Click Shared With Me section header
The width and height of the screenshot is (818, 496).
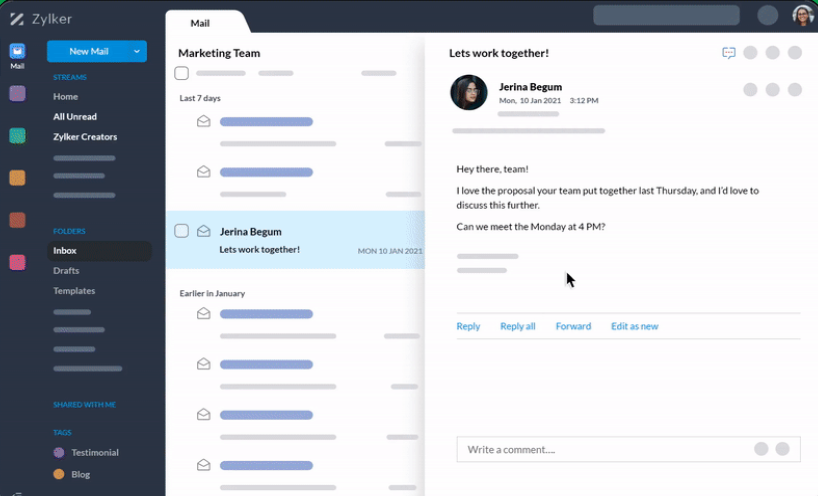[x=85, y=405]
